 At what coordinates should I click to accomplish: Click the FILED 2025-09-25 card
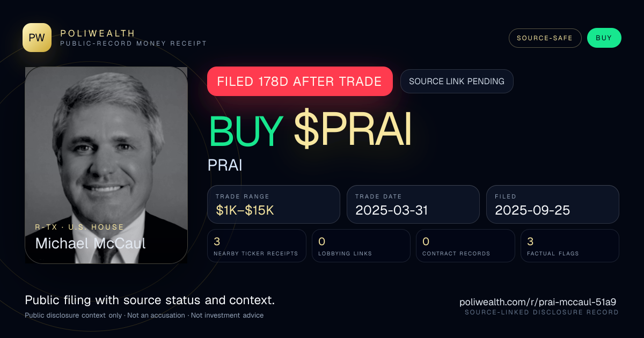tap(553, 204)
